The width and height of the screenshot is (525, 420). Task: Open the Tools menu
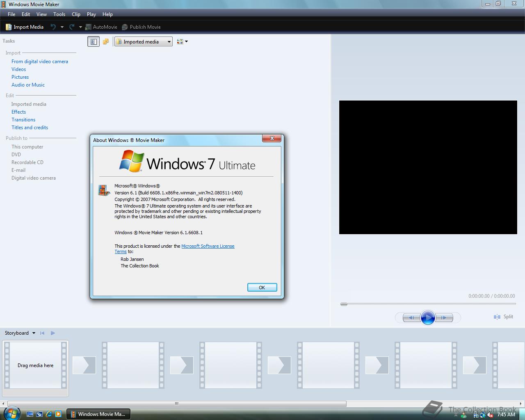coord(59,14)
